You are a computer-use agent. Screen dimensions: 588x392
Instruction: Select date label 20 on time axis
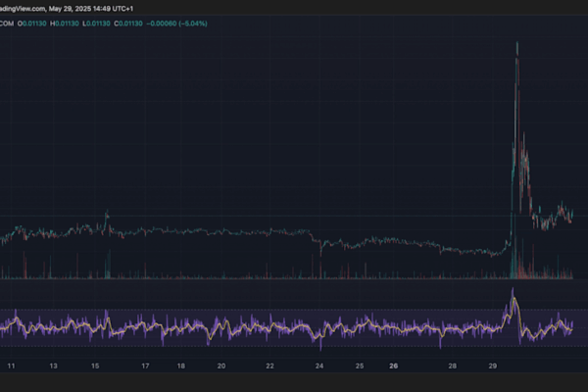(221, 366)
